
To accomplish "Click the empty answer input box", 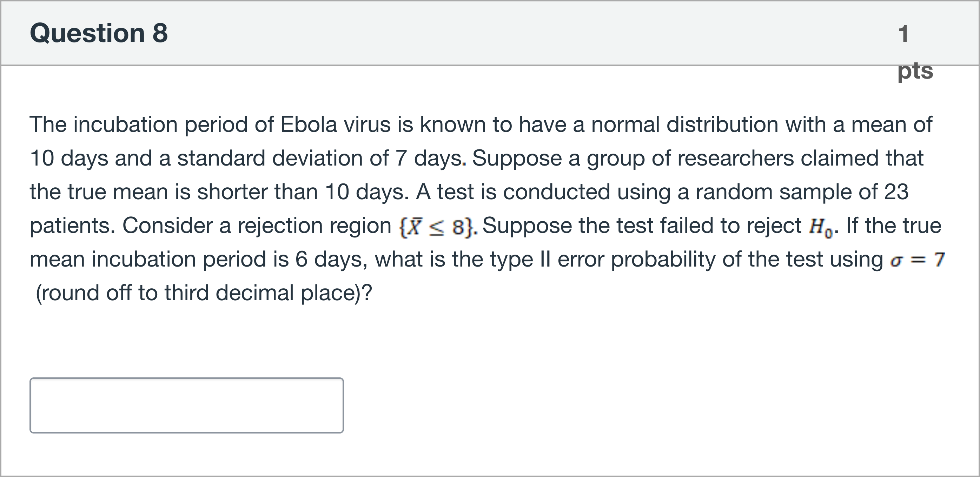I will (186, 405).
